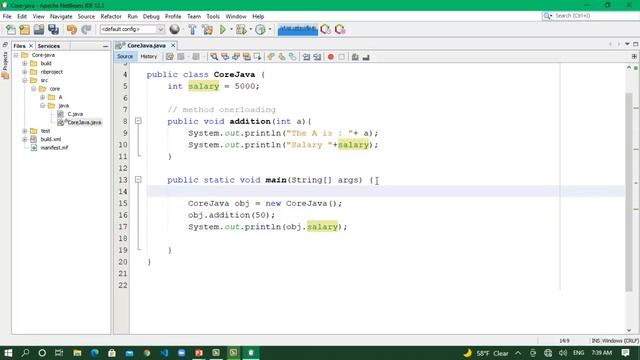Viewport: 640px width, 360px height.
Task: Click the New Project toolbar icon
Action: pyautogui.click(x=24, y=29)
